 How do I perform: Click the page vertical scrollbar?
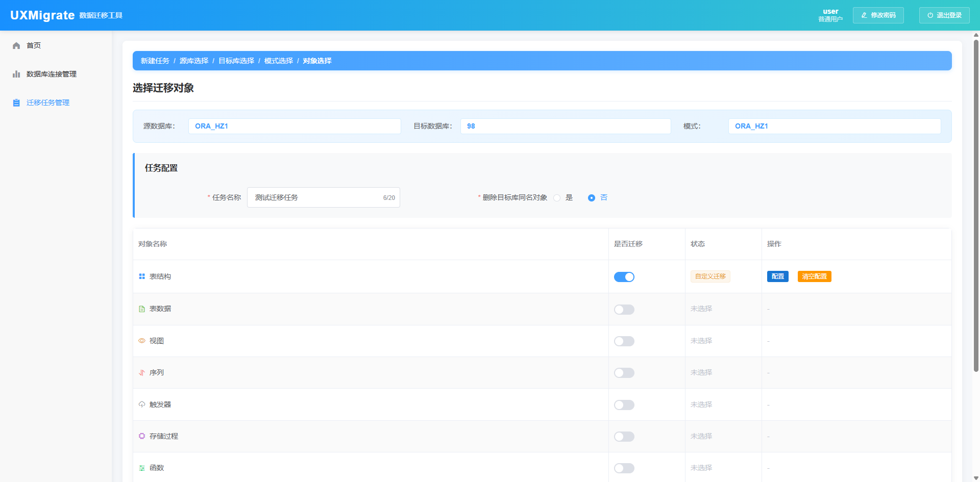tap(976, 204)
